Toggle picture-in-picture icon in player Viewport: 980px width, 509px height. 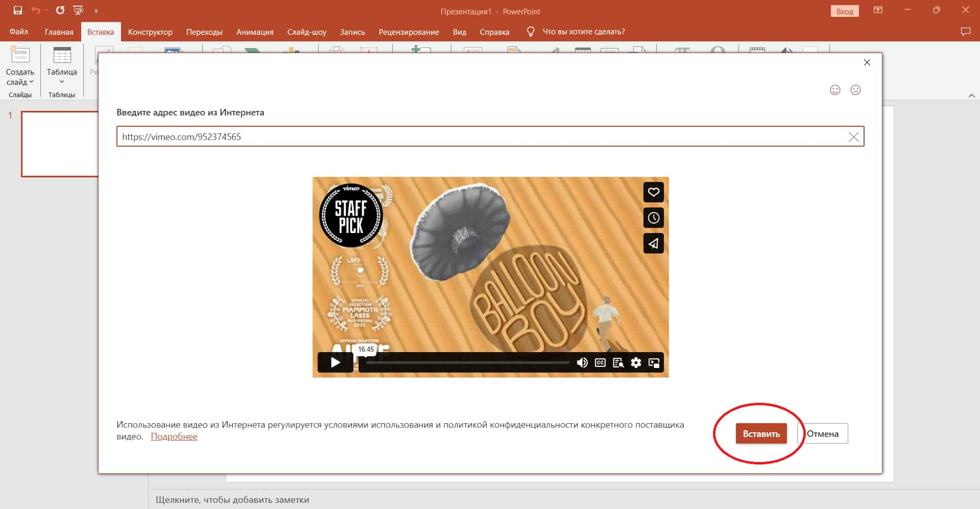[x=654, y=362]
